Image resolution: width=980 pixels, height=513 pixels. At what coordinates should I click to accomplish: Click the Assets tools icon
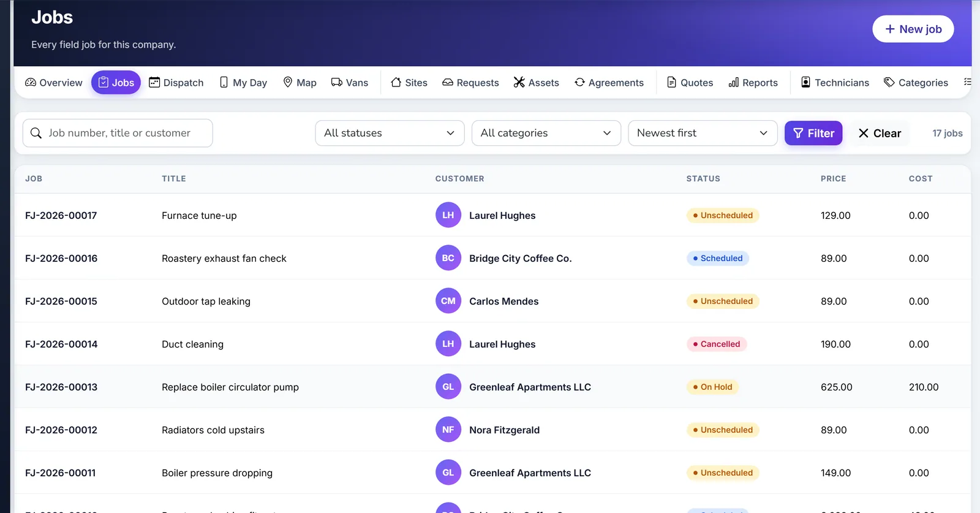(519, 82)
